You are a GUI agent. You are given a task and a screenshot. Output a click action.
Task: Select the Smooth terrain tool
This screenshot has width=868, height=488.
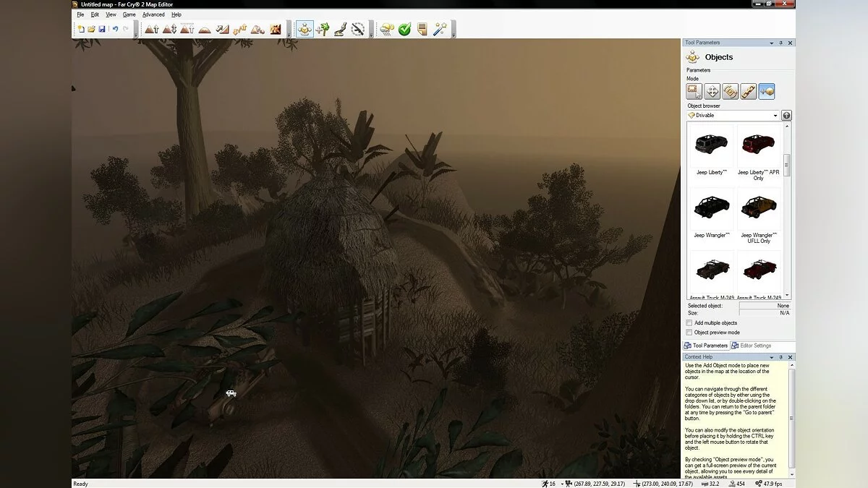[x=205, y=29]
